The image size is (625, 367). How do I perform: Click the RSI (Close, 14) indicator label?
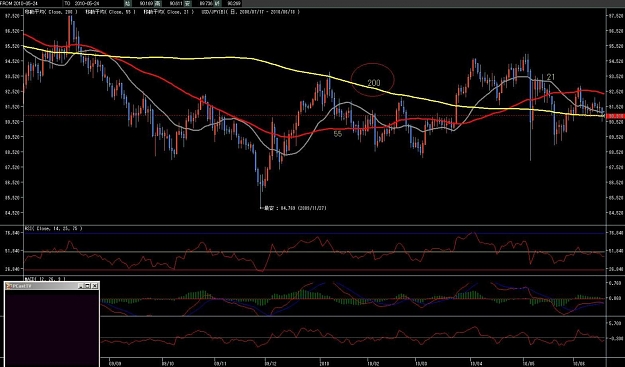point(53,228)
